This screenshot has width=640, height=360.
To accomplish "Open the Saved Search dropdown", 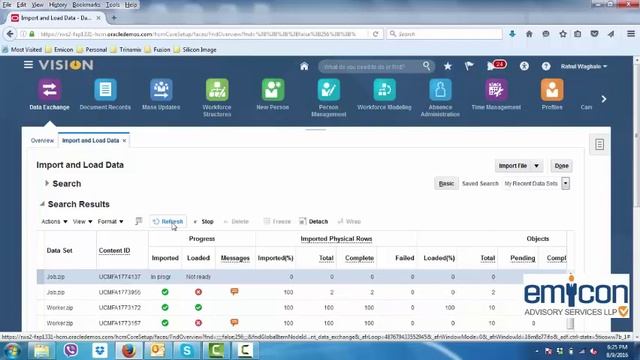I will click(x=565, y=183).
